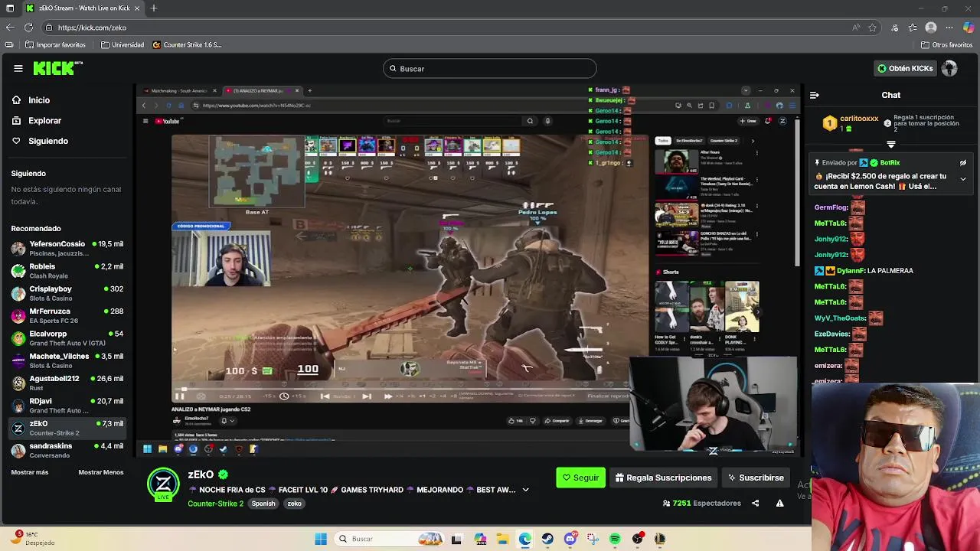Click the share stream icon
980x551 pixels.
(x=756, y=503)
